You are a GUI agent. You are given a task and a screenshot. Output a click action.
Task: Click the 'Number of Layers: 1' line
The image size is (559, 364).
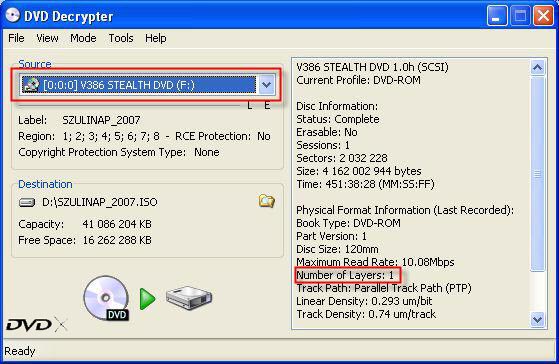pos(345,275)
